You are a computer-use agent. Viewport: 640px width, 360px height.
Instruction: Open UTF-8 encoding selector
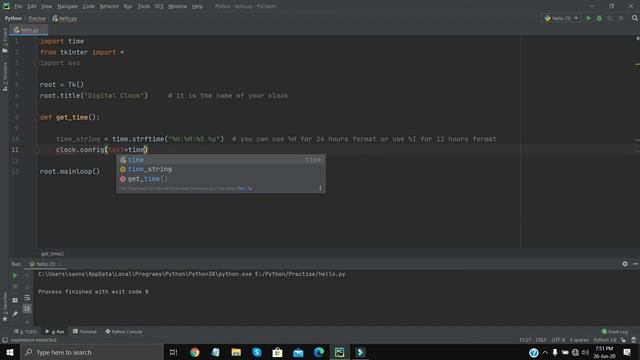558,340
